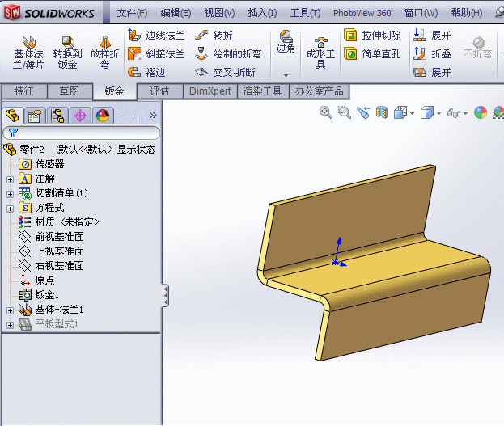Click the Zoom to Area icon
Image resolution: width=504 pixels, height=426 pixels.
click(x=345, y=113)
